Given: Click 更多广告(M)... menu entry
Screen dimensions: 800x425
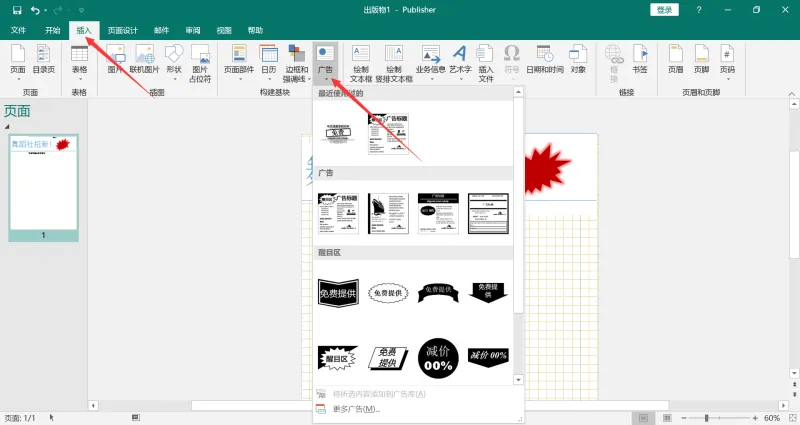Looking at the screenshot, I should [357, 409].
